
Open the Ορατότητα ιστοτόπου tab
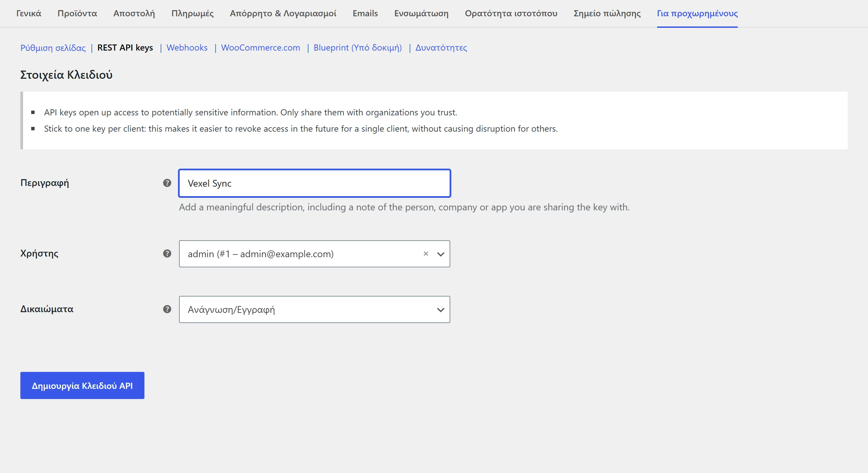(511, 13)
